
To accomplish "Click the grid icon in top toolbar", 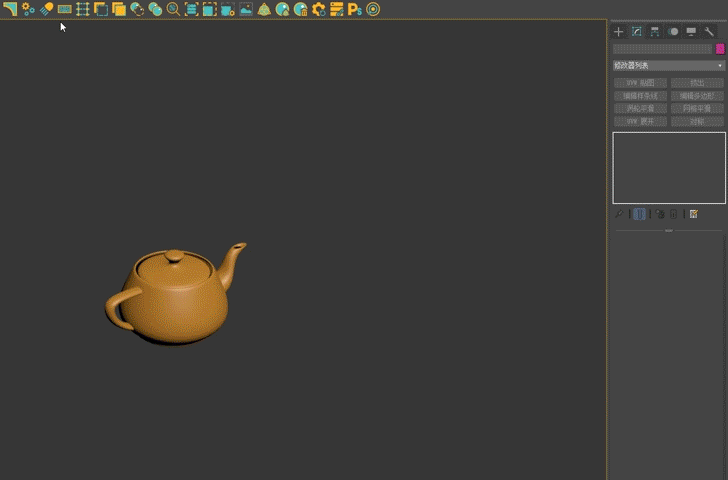I will (x=83, y=9).
